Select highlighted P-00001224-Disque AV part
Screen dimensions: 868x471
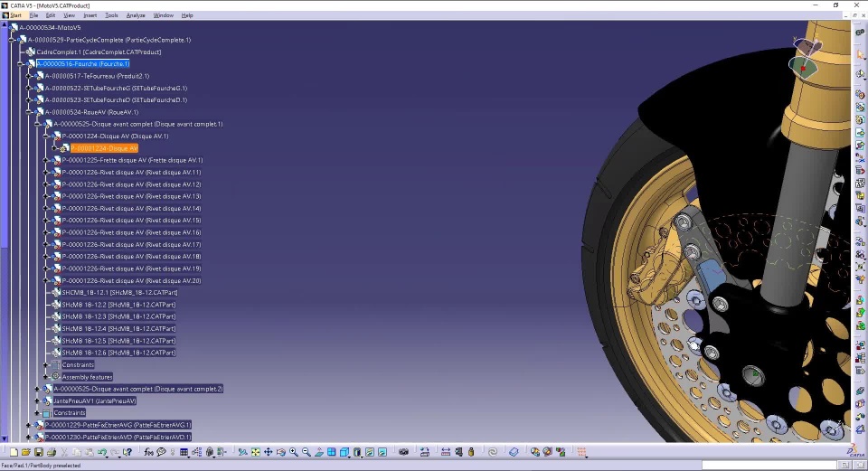[104, 148]
